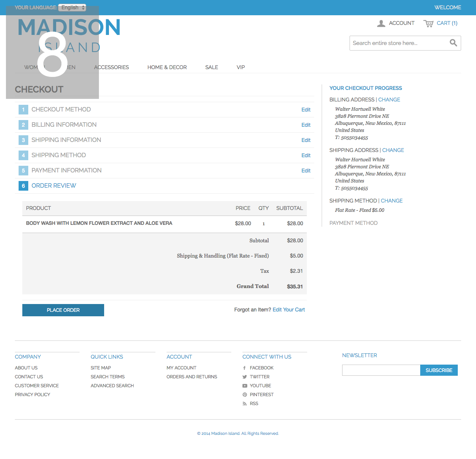Screen dimensions: 476x459
Task: Expand the Shipping Method step
Action: pyautogui.click(x=58, y=155)
